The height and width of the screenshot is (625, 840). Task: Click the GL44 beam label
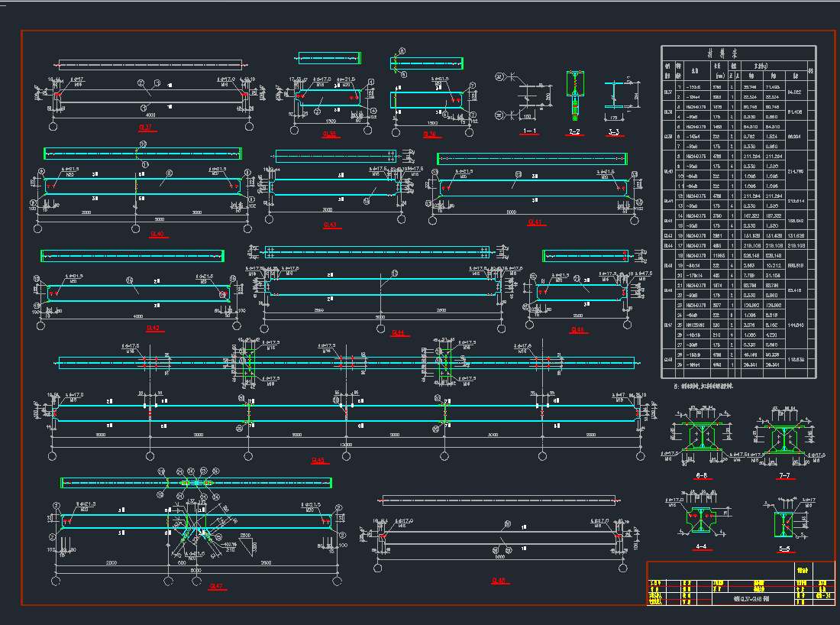click(x=397, y=332)
